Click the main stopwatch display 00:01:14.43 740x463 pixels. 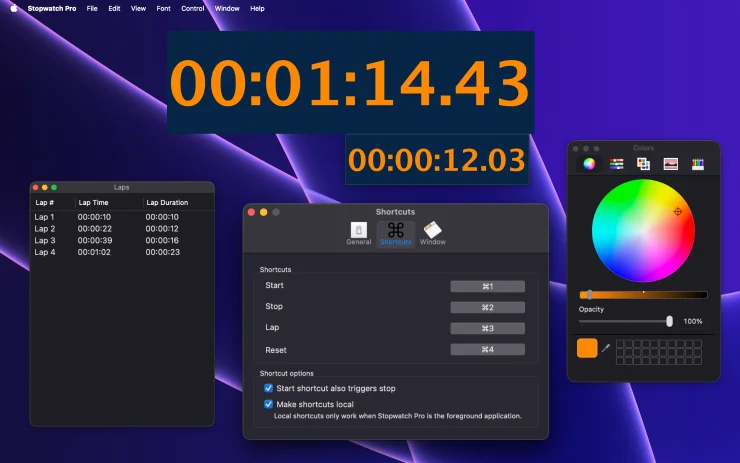pos(350,82)
